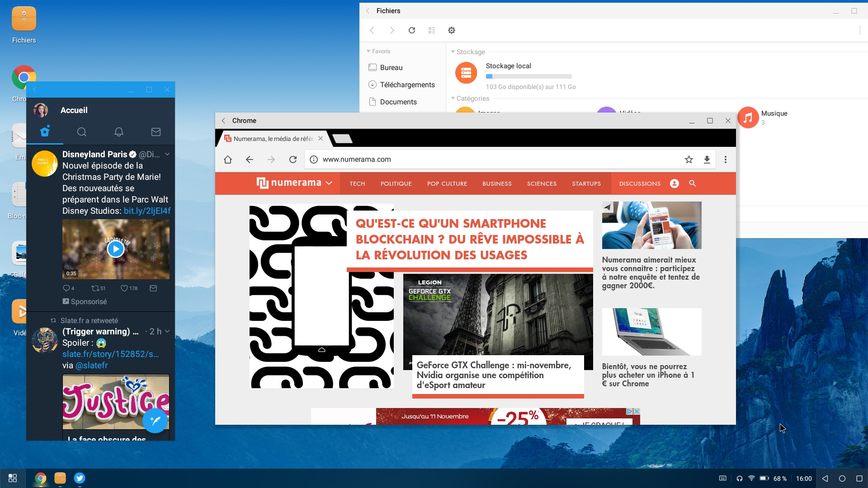Go back using arrow in Chrome window title
Screen dimensions: 868x488
[223, 121]
